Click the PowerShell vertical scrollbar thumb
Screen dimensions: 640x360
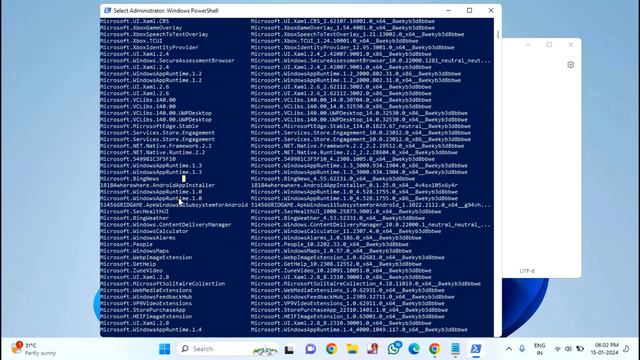498,35
